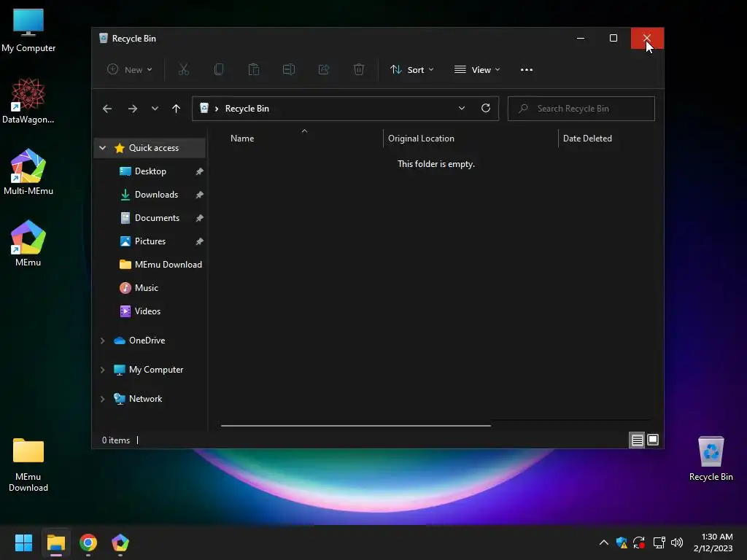Viewport: 747px width, 560px height.
Task: Select Desktop in Quick access
Action: [150, 171]
